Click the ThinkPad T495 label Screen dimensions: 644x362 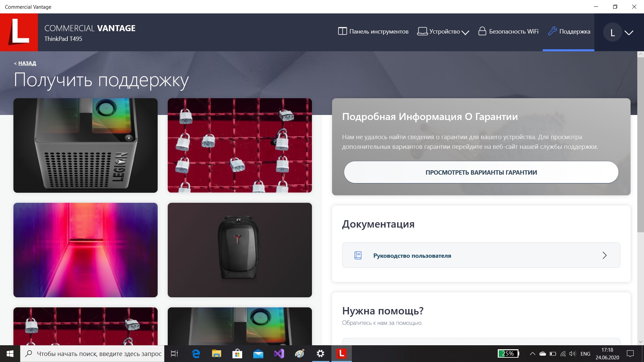point(63,39)
